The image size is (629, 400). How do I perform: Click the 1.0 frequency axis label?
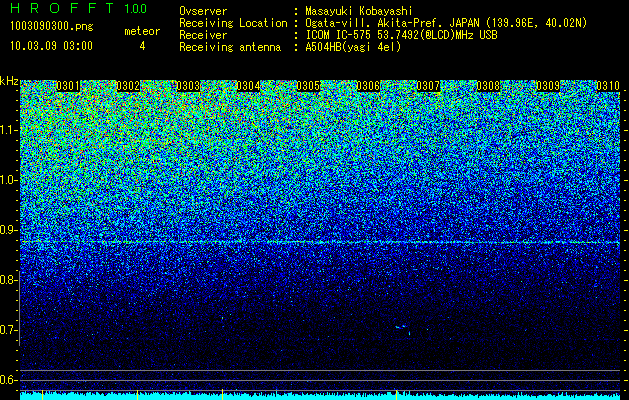tap(8, 180)
